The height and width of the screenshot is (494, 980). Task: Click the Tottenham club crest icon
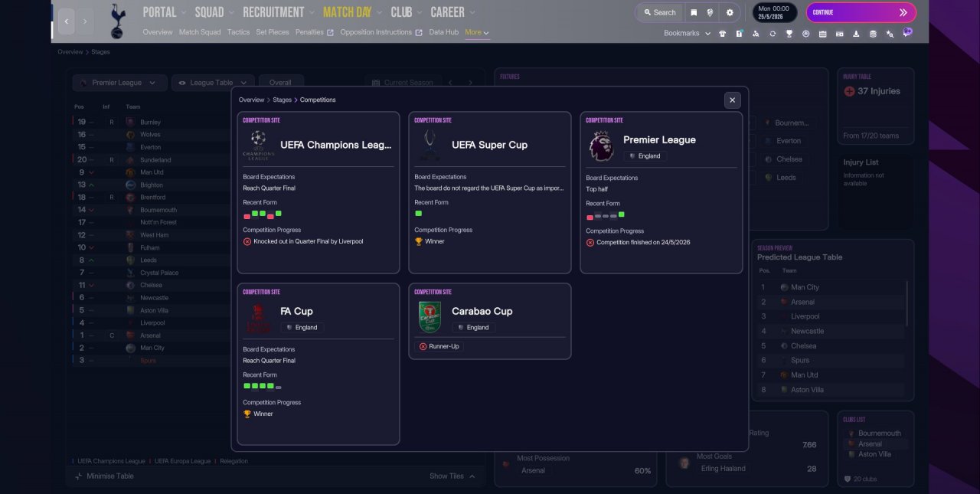click(x=117, y=21)
